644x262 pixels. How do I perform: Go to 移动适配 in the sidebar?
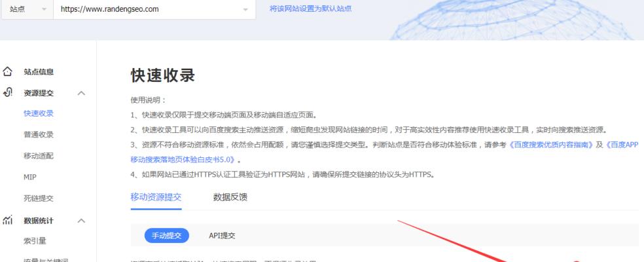[x=39, y=156]
